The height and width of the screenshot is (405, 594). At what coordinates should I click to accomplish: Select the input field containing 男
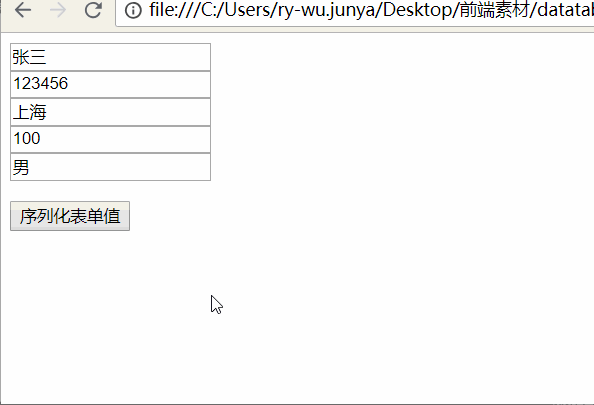click(x=110, y=167)
